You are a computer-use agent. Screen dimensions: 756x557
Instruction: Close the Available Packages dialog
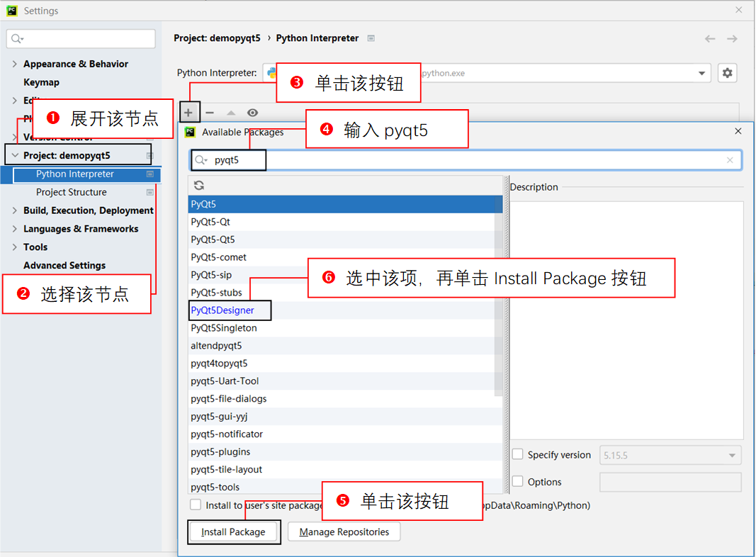coord(738,131)
